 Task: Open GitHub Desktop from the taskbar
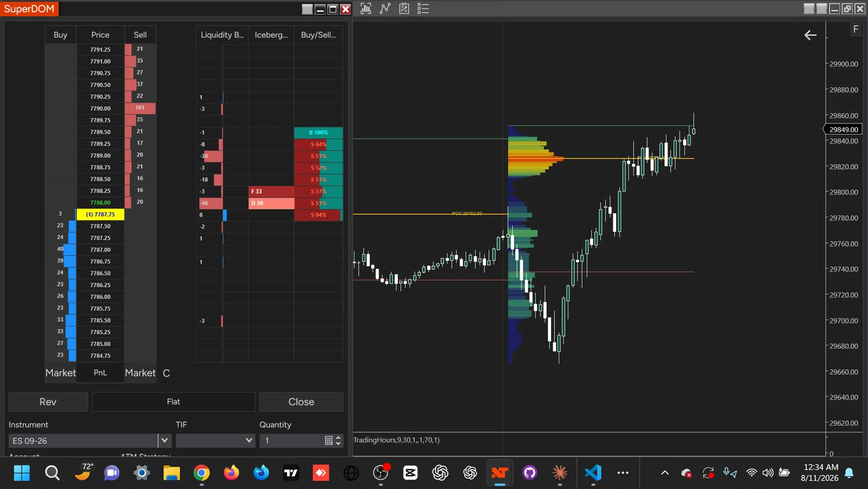pyautogui.click(x=529, y=473)
